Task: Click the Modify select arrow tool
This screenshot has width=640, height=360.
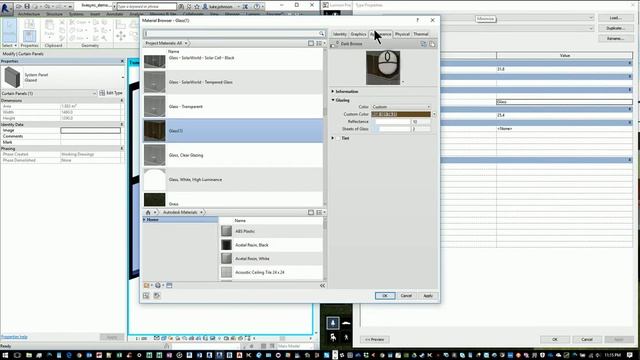Action: pos(9,30)
